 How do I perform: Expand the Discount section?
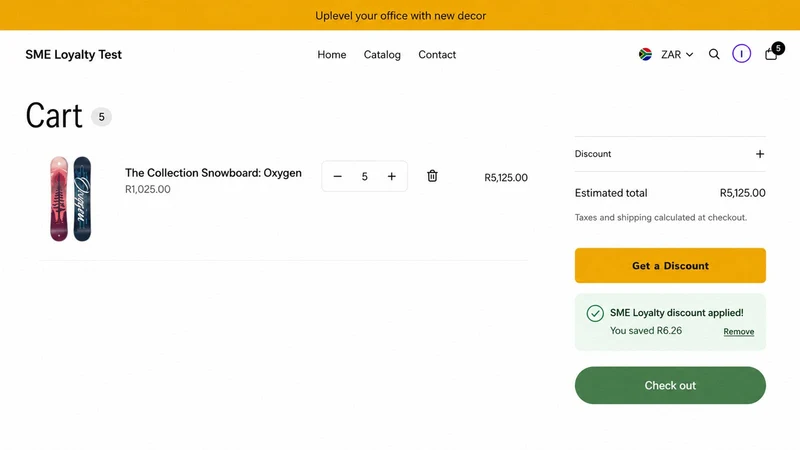point(670,154)
